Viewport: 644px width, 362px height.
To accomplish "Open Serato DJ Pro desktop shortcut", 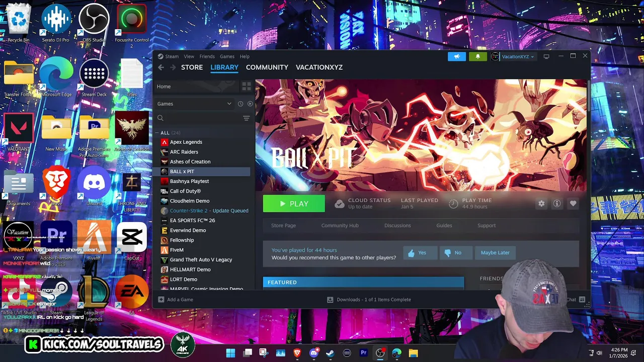I will pos(56,23).
